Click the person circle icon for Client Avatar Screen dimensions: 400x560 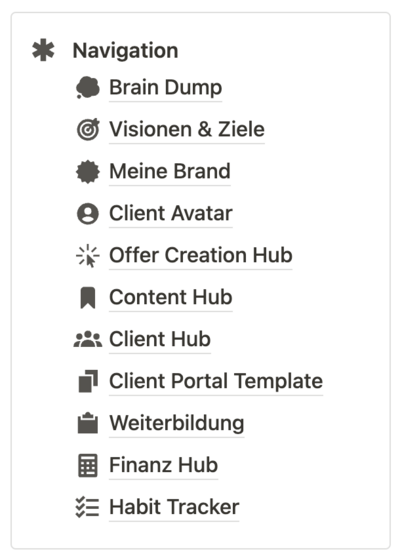point(88,214)
